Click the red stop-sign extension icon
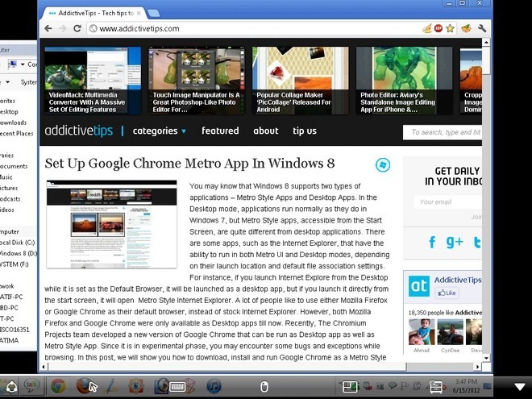This screenshot has height=399, width=532. 438,28
